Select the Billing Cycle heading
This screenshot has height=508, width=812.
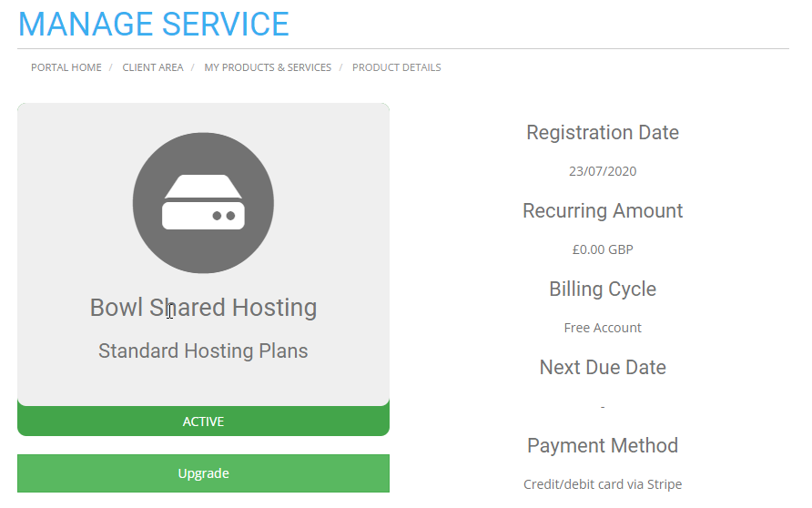tap(603, 289)
